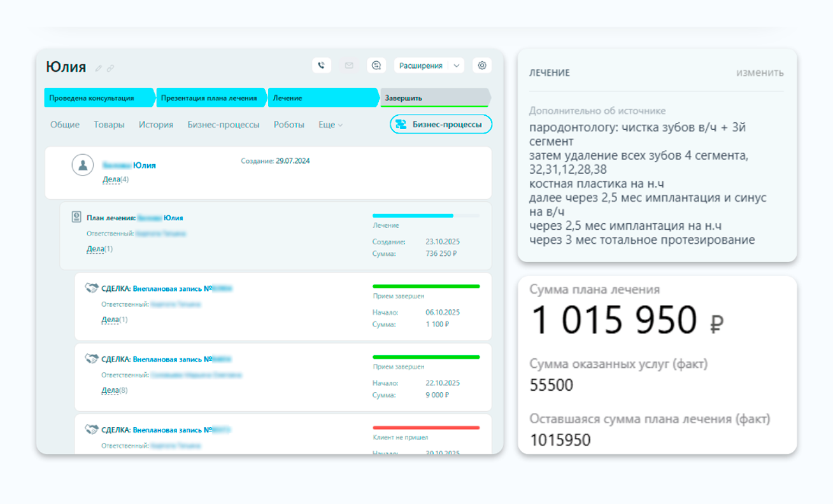Expand the Еще tab menu
Viewport: 833px width, 504px height.
click(x=331, y=125)
